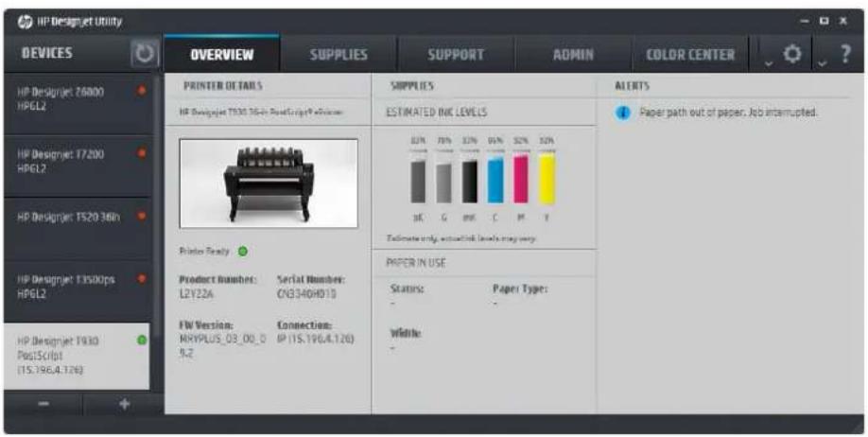The width and height of the screenshot is (868, 437).
Task: Click the printer model name under Printer Details
Action: [x=261, y=113]
